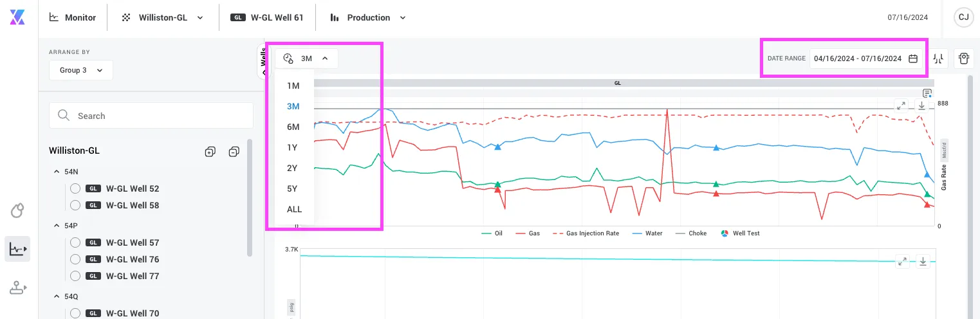Image resolution: width=980 pixels, height=319 pixels.
Task: Select radio button for W-GL Well 57
Action: point(75,242)
